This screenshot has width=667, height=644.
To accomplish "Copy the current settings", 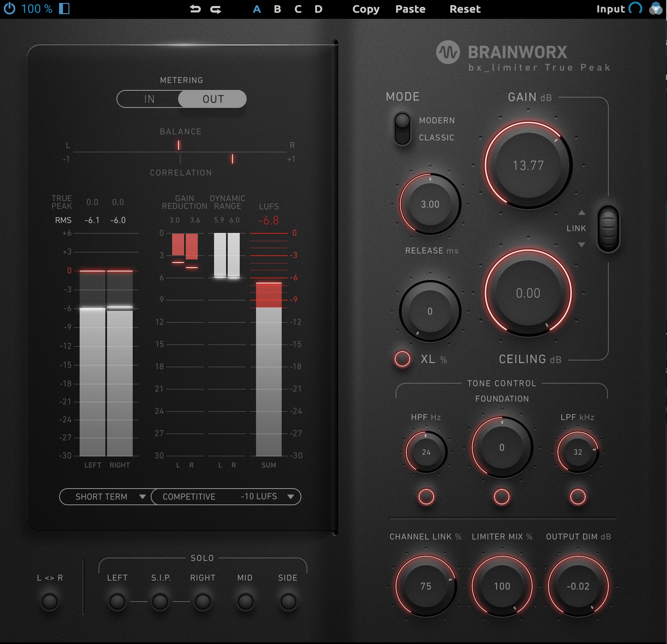I will [366, 9].
